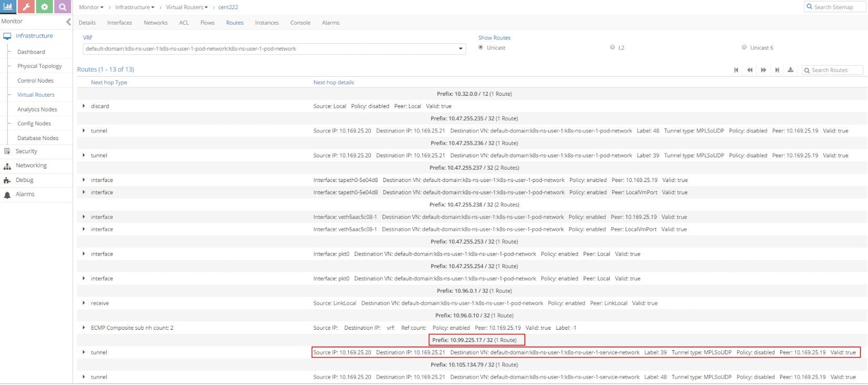The image size is (868, 385).
Task: Go to next page of routes
Action: click(x=763, y=70)
